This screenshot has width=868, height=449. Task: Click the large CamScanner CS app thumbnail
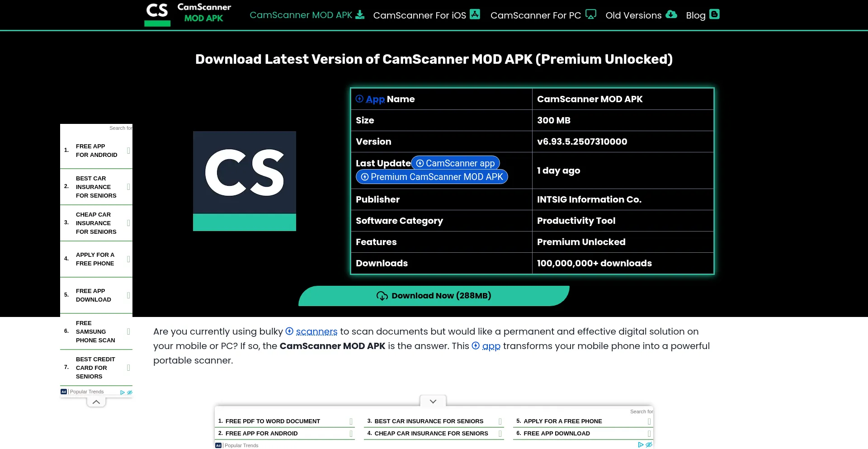point(245,181)
